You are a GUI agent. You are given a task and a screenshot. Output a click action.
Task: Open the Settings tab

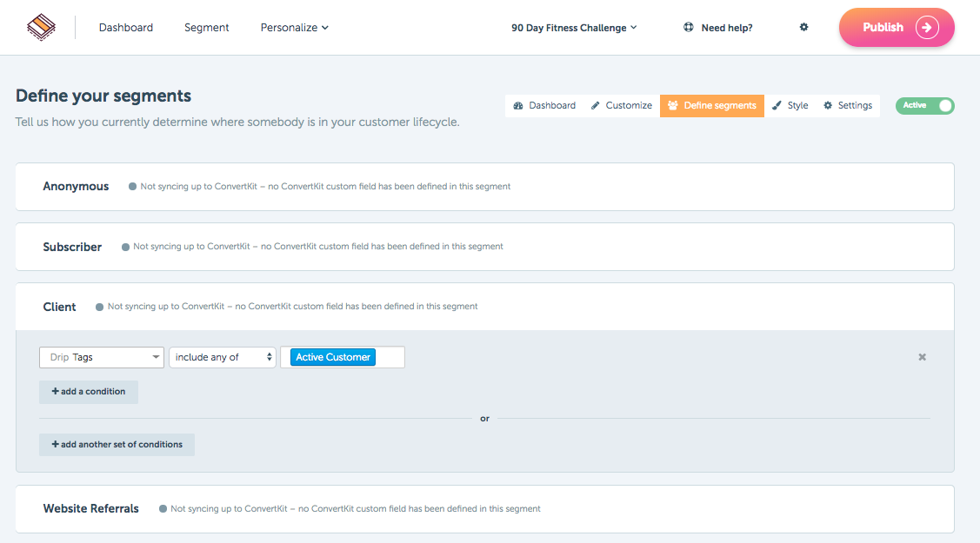coord(848,105)
